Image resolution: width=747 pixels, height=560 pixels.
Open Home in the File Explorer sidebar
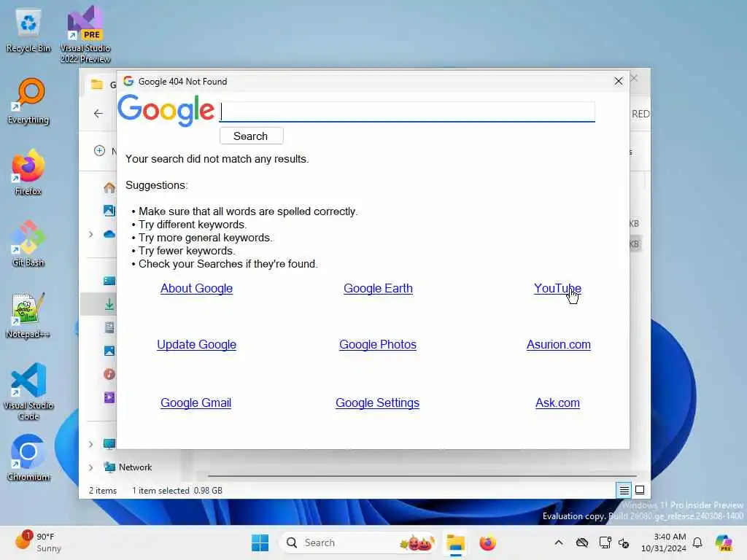click(x=109, y=187)
